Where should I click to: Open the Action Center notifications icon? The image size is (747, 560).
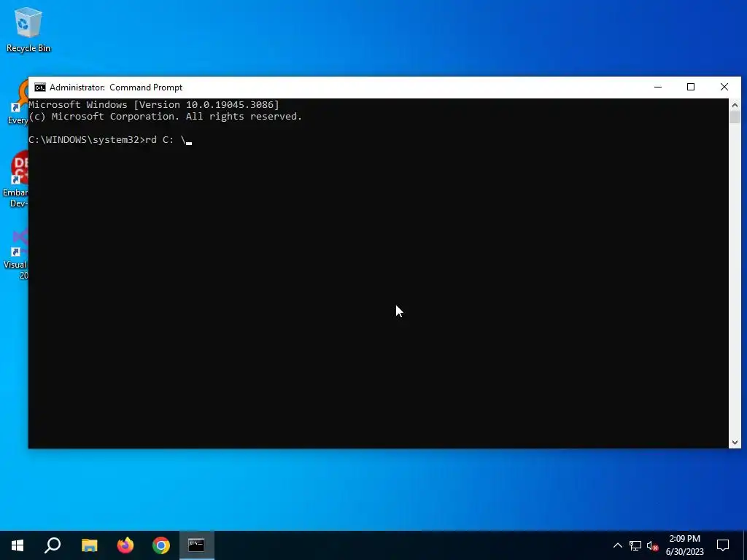click(723, 545)
